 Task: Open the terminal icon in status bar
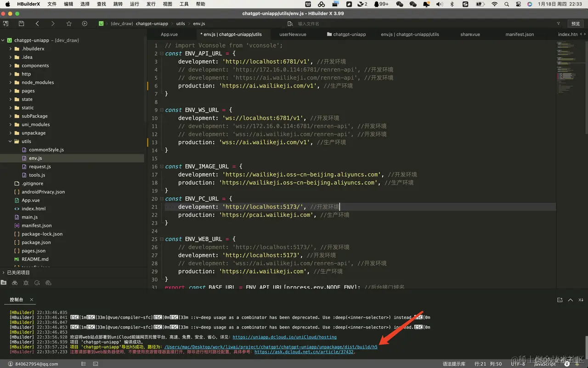96,364
